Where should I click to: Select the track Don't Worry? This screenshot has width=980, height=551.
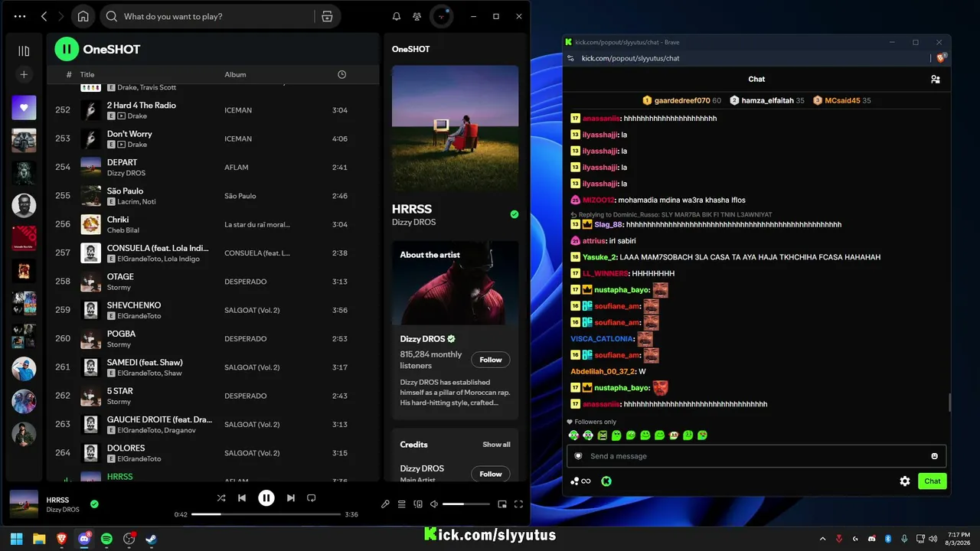coord(213,139)
